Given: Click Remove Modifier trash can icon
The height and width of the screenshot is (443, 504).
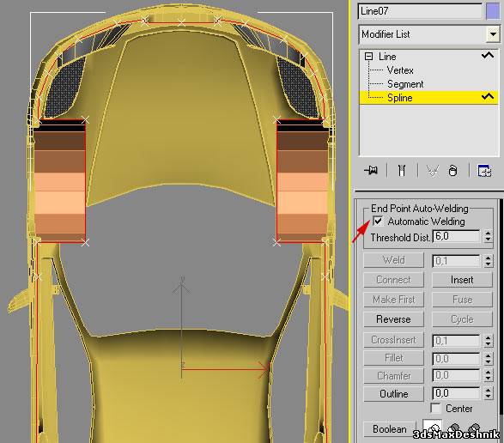Looking at the screenshot, I should pos(452,170).
